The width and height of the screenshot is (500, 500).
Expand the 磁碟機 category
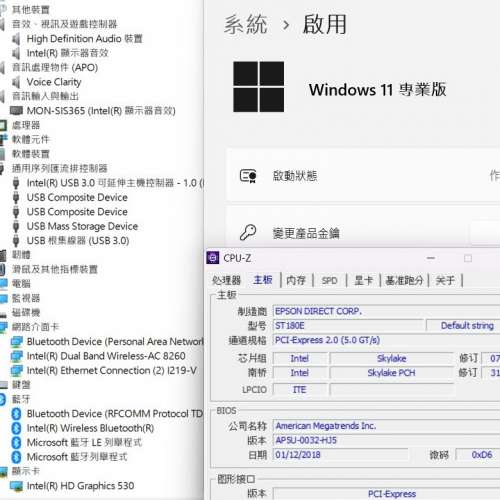click(x=26, y=313)
